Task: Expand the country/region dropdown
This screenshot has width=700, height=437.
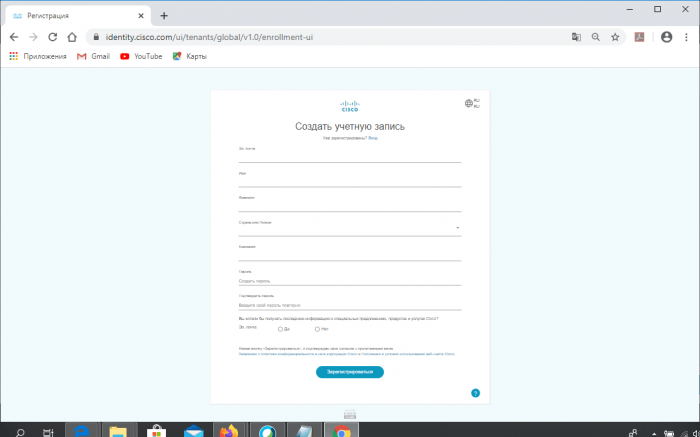Action: [457, 228]
